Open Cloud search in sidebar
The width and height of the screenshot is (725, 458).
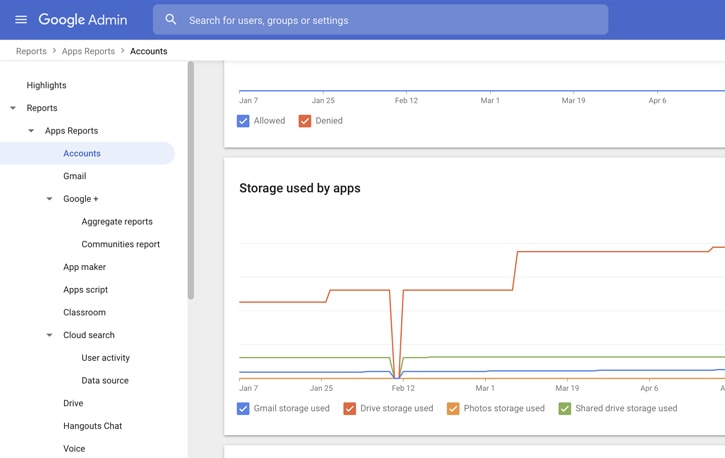tap(89, 335)
